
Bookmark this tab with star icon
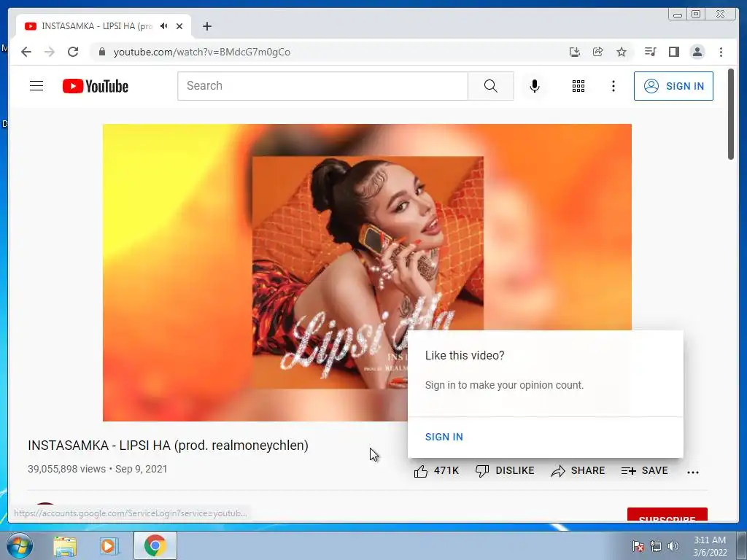point(622,52)
